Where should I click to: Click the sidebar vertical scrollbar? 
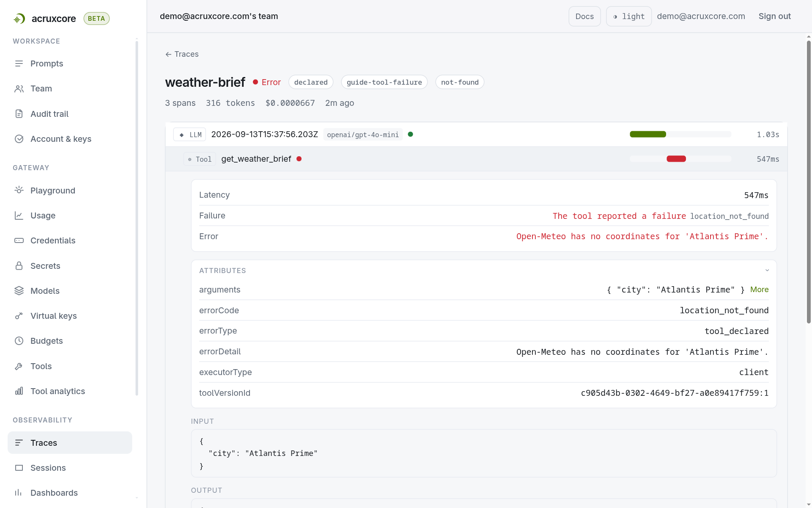point(137,218)
